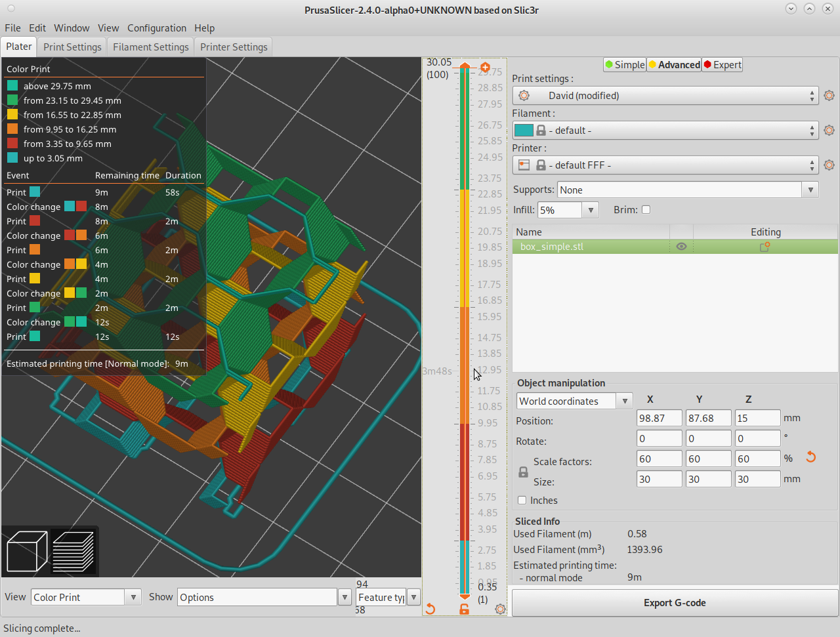Switch to the Printer Settings tab
840x637 pixels.
(x=234, y=47)
